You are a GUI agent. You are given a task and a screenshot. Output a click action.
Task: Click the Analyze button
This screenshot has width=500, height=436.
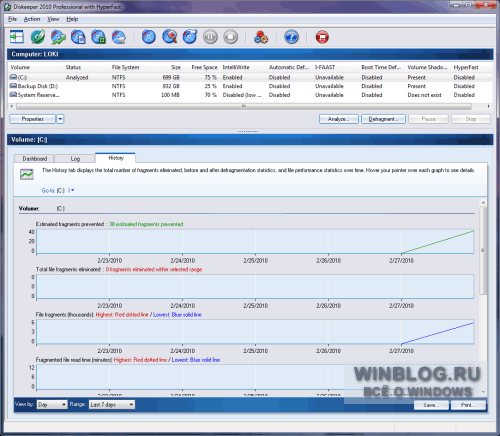click(339, 119)
